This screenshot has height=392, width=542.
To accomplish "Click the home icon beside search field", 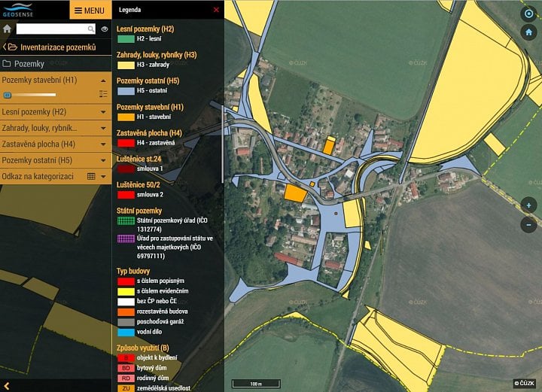I will (x=7, y=29).
